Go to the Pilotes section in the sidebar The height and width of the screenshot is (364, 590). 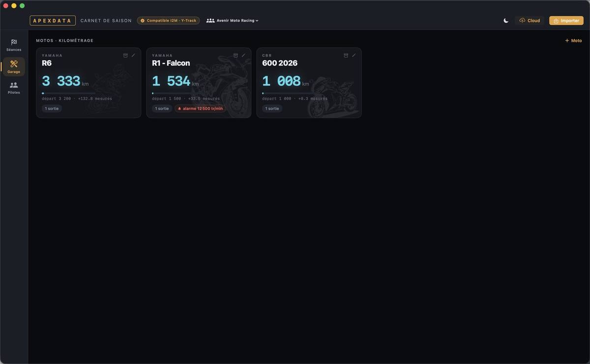coord(14,88)
